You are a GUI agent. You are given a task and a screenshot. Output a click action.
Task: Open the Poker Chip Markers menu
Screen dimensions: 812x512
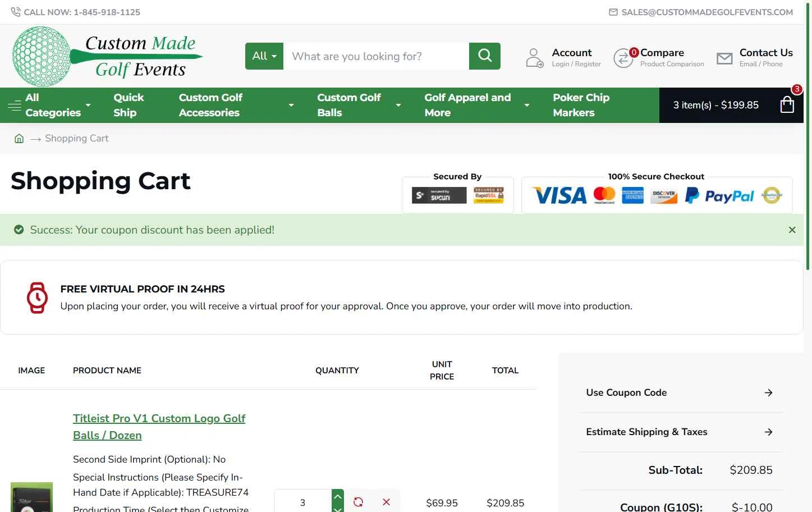[x=581, y=105]
